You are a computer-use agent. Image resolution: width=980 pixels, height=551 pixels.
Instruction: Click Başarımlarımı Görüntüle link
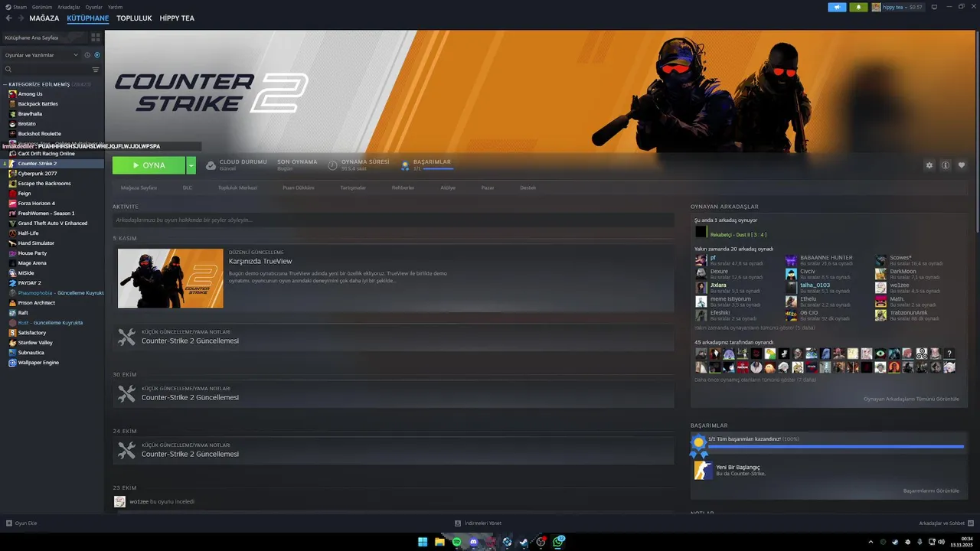point(931,491)
